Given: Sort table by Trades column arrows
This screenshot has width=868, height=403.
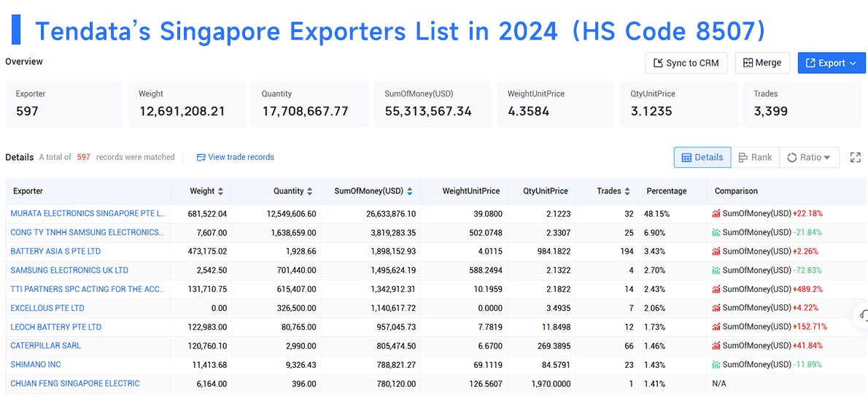Looking at the screenshot, I should coord(627,191).
